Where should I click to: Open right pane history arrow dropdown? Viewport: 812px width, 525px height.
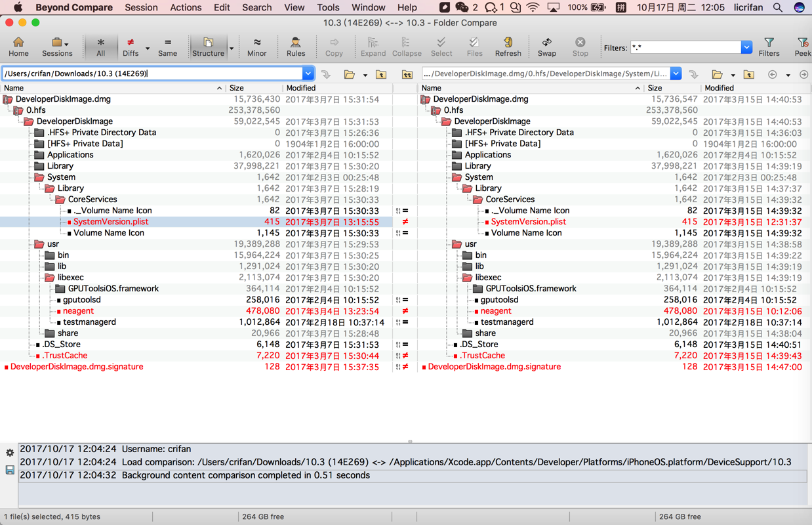(788, 75)
